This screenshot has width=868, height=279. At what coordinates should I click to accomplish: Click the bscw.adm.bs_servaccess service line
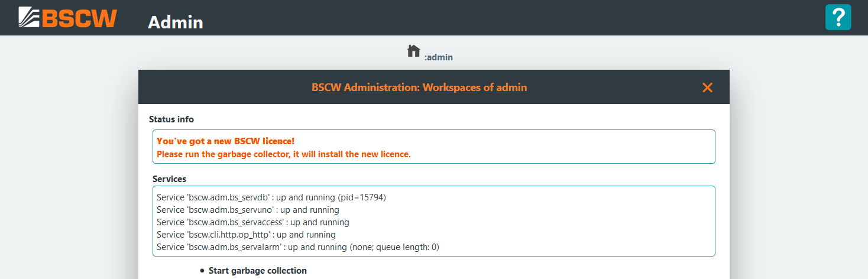click(253, 222)
